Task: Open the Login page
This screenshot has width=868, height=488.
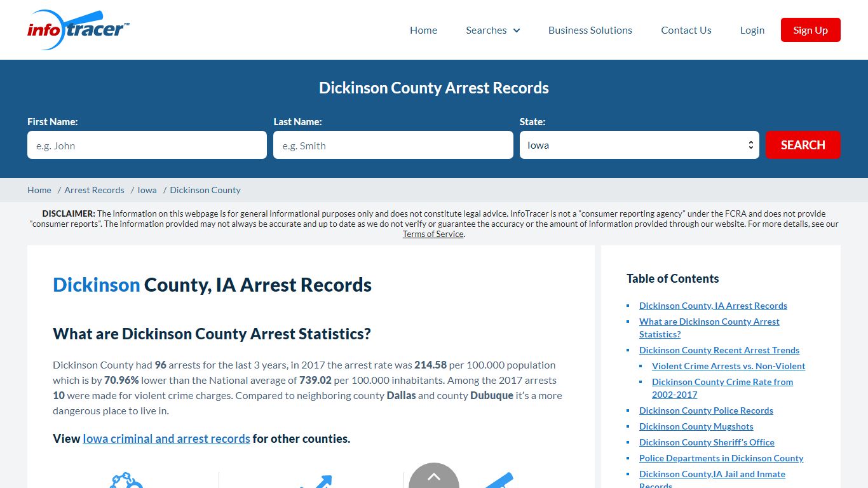Action: [x=752, y=30]
